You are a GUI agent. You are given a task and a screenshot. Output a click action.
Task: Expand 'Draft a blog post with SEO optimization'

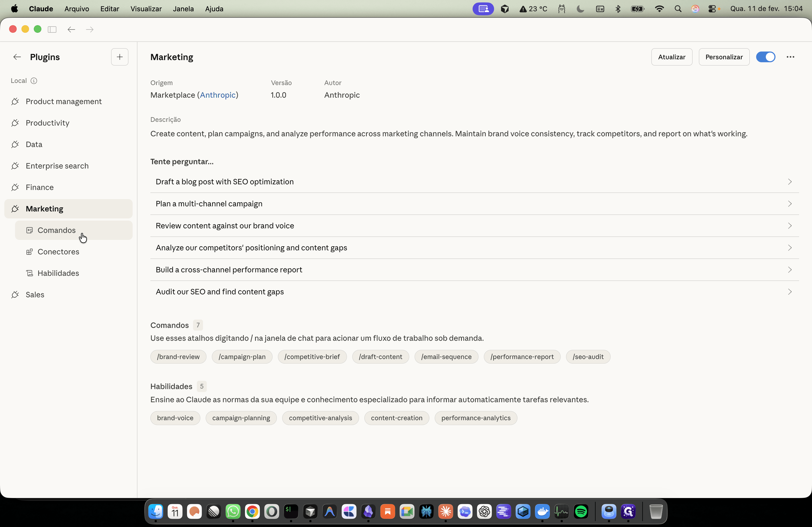[474, 182]
